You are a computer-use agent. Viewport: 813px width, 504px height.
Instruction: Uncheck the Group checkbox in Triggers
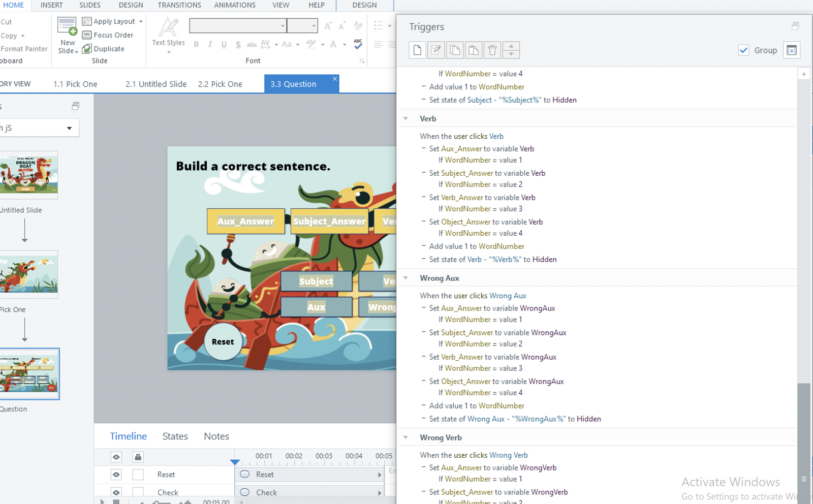tap(743, 50)
